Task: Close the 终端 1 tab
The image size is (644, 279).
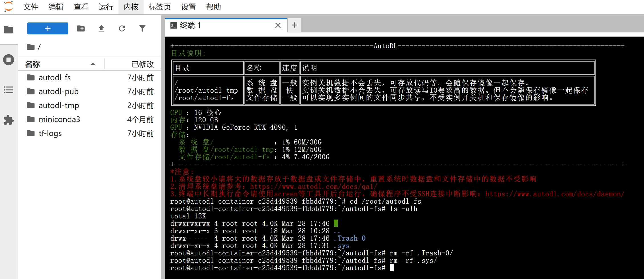Action: (278, 25)
